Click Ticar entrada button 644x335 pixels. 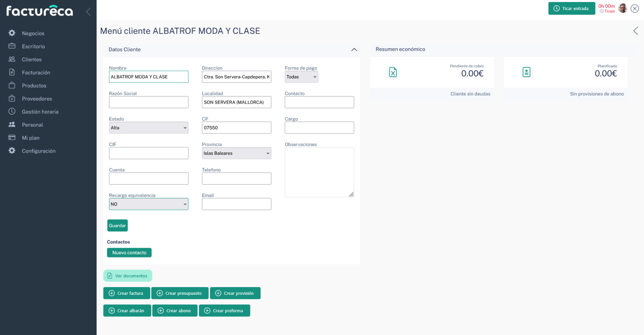pos(571,8)
